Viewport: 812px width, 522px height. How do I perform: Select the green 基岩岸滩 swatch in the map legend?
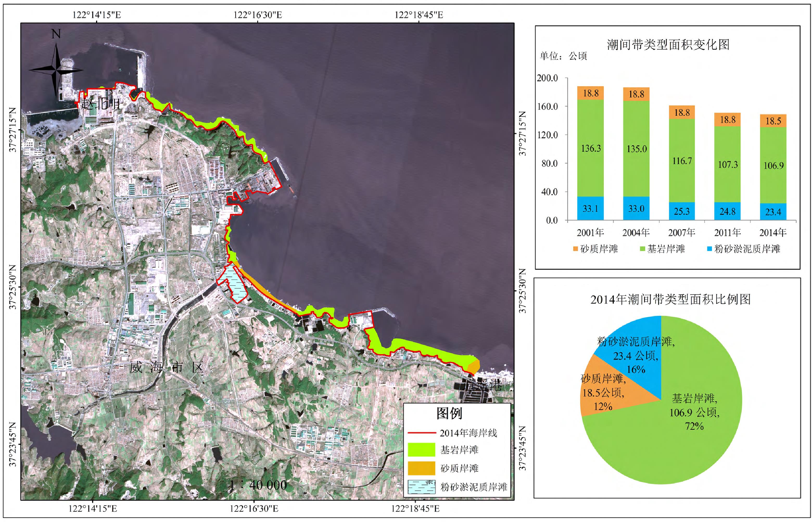click(421, 450)
